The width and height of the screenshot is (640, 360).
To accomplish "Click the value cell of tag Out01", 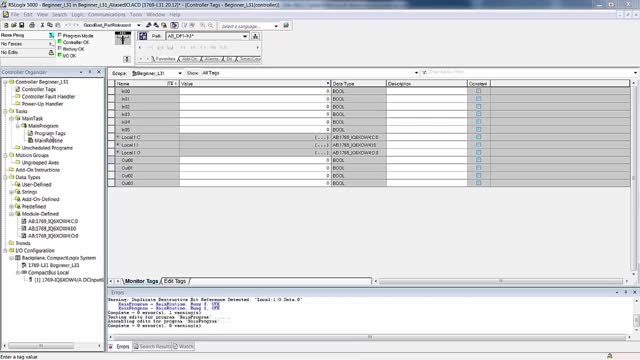I will click(255, 168).
